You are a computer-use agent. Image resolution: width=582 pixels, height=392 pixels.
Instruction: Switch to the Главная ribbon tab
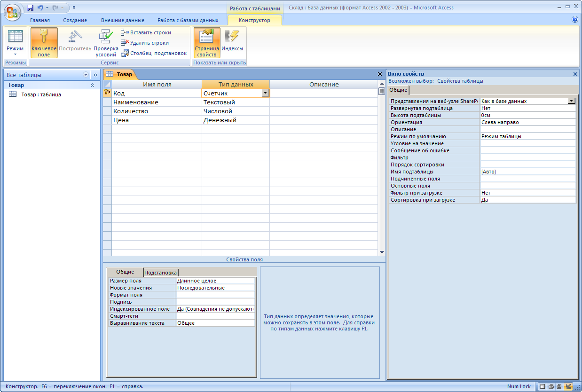[40, 20]
